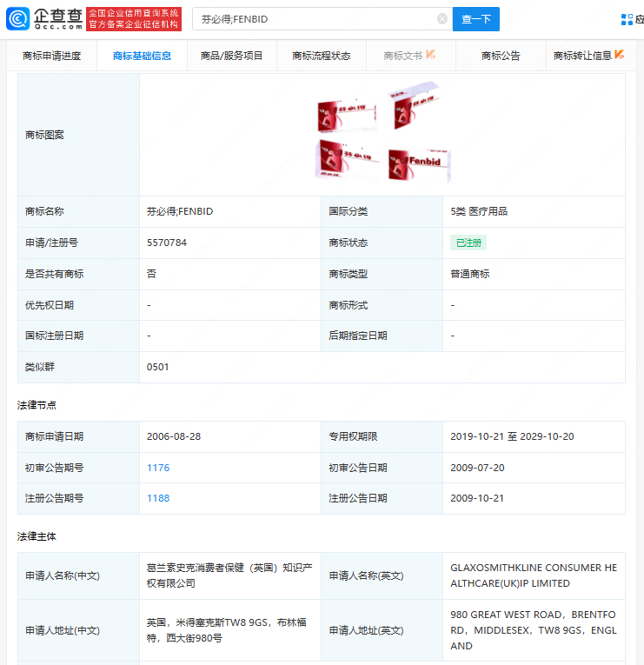The image size is (644, 665).
Task: Click the 企查查 text logo
Action: [58, 19]
